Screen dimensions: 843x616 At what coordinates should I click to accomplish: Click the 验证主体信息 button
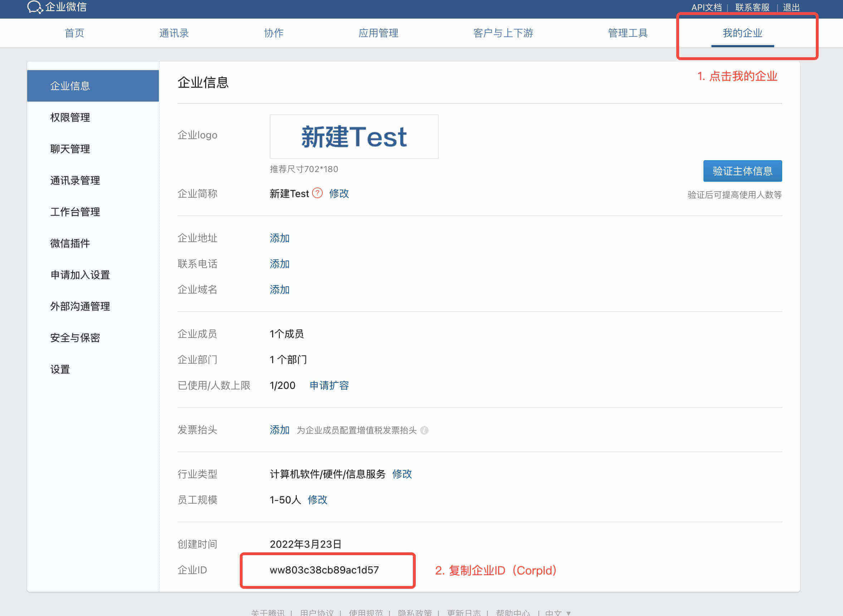pos(742,171)
